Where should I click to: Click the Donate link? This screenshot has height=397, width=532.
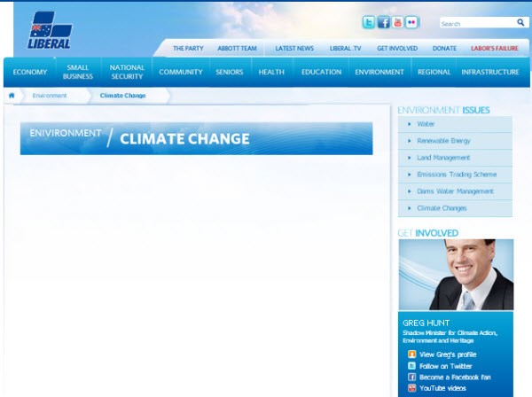point(444,48)
